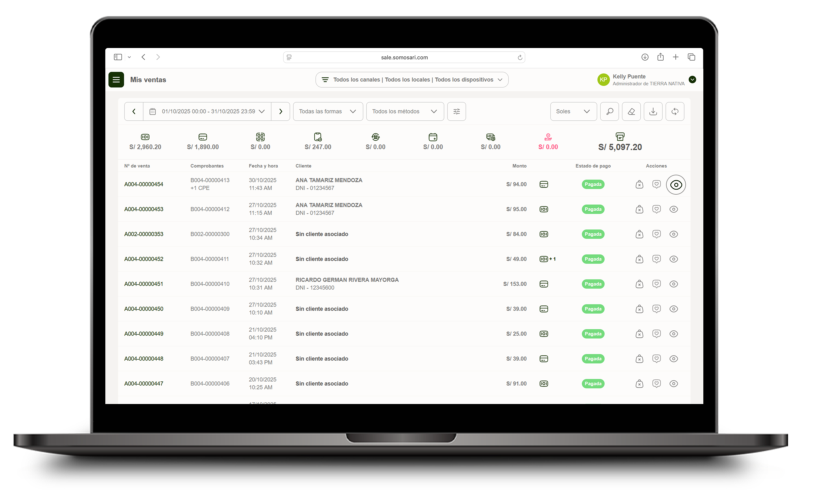Viewport: 822px width, 504px height.
Task: Click the Fecha y hora column header
Action: coord(263,166)
